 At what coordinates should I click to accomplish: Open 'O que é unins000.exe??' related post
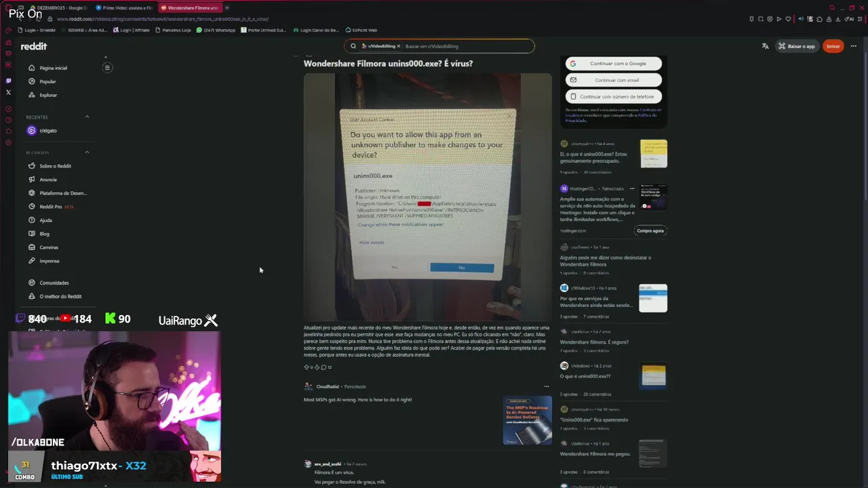585,376
